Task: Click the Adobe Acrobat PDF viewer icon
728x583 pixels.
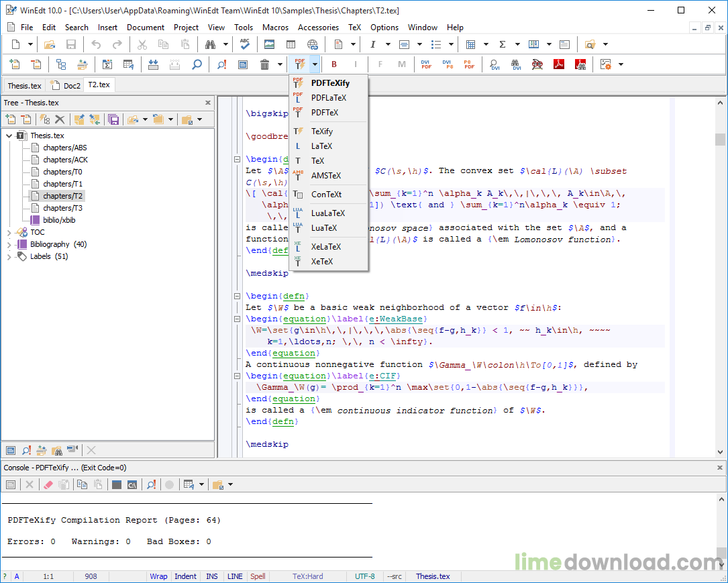Action: [x=558, y=64]
